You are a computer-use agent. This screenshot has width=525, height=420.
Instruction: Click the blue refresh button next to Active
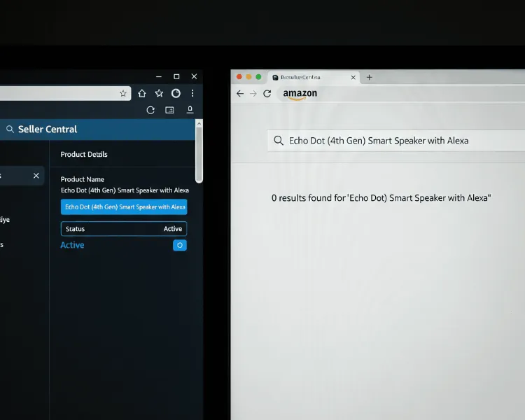point(180,245)
